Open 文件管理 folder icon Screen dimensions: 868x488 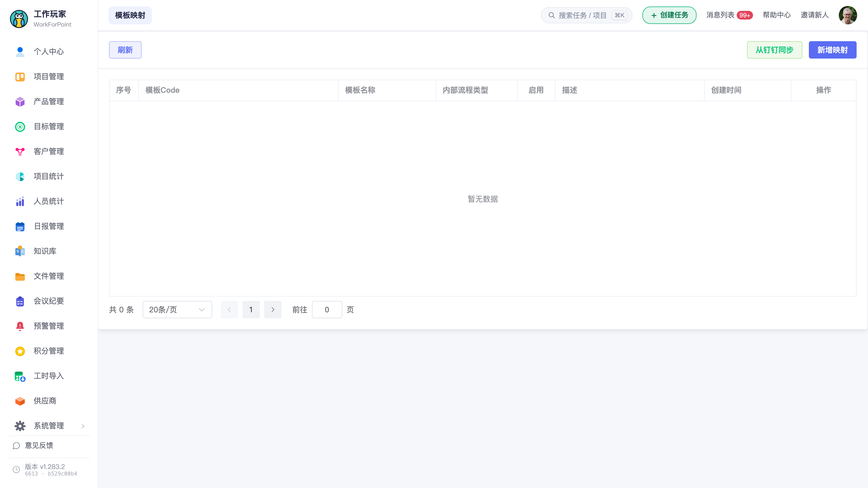pyautogui.click(x=20, y=277)
